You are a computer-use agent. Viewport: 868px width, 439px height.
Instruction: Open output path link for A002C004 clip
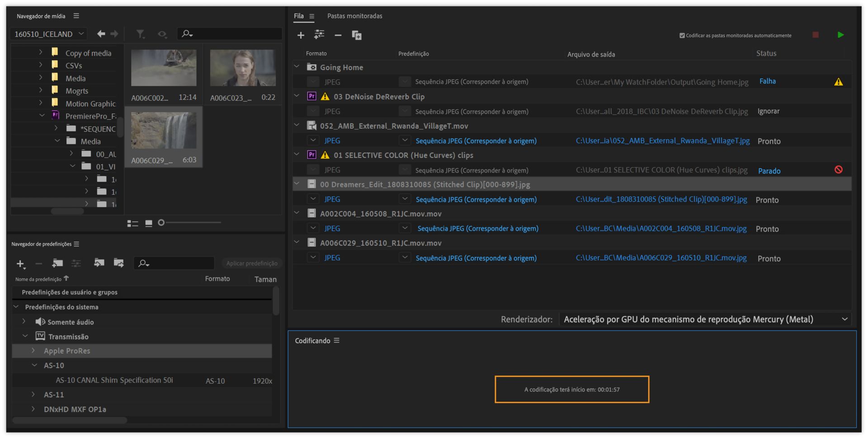tap(661, 229)
